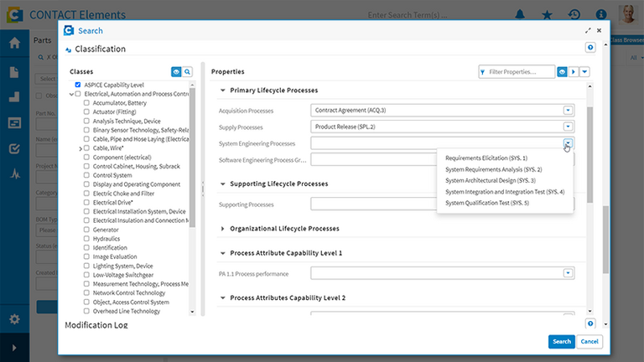
Task: Check the Hydraulics checkbox
Action: pyautogui.click(x=86, y=239)
